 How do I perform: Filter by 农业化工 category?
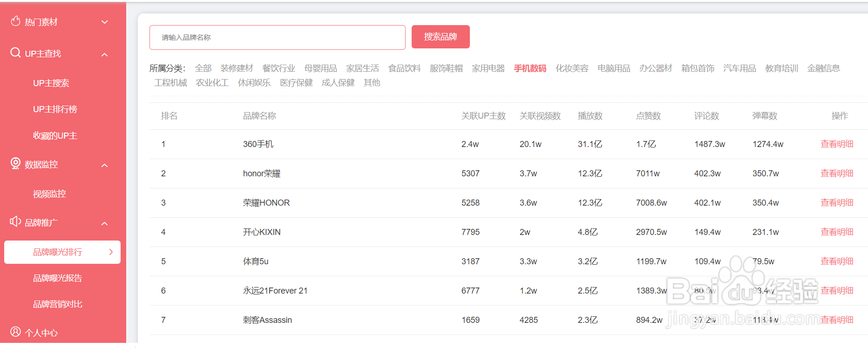(212, 83)
